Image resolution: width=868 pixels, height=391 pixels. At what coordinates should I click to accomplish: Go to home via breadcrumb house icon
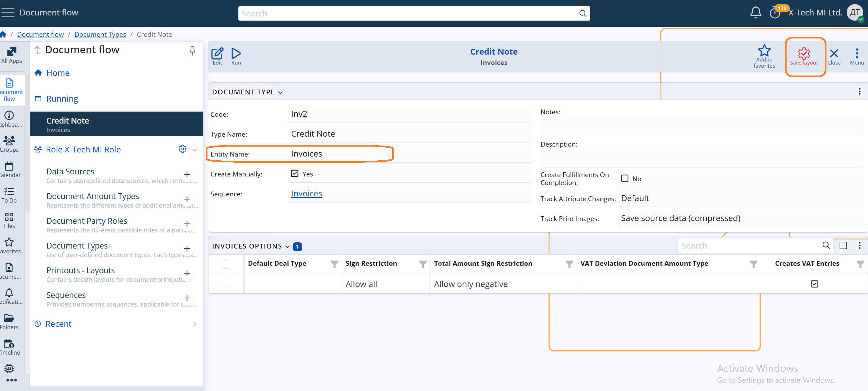point(3,34)
